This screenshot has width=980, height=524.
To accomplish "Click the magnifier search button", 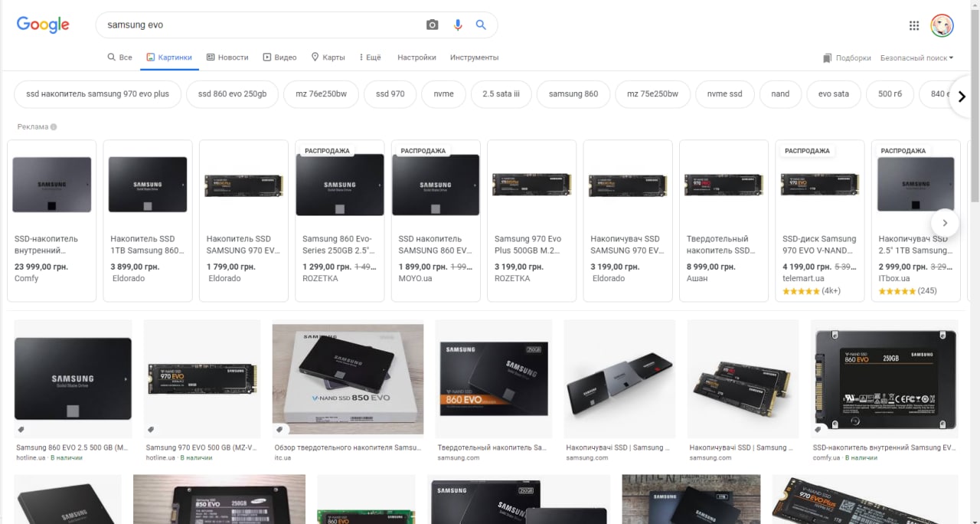I will click(x=481, y=25).
